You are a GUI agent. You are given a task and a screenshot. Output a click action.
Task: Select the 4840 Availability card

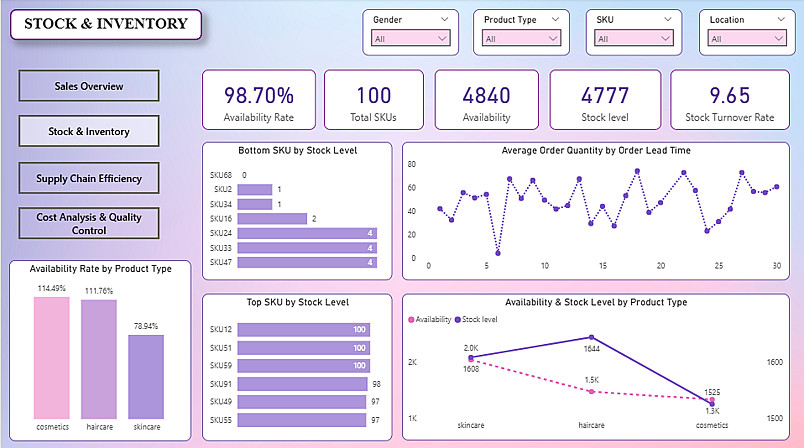click(487, 100)
